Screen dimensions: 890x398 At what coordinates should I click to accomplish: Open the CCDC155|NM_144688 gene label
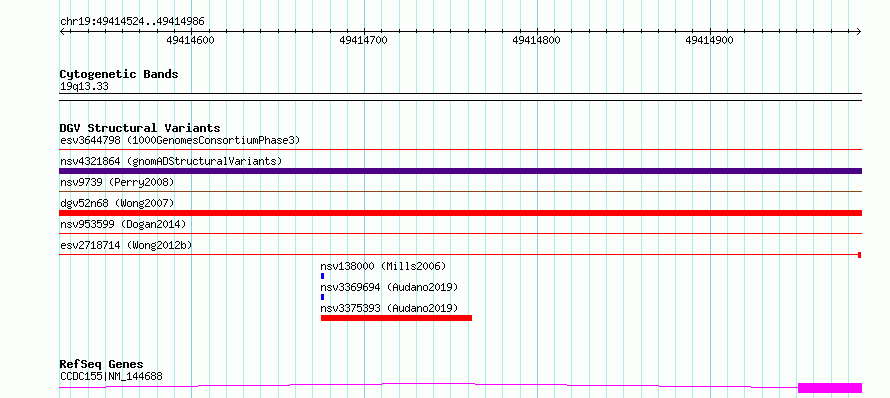pos(111,376)
